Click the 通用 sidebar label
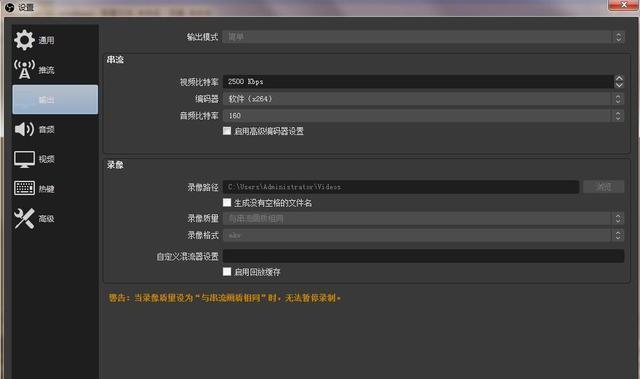 click(46, 40)
